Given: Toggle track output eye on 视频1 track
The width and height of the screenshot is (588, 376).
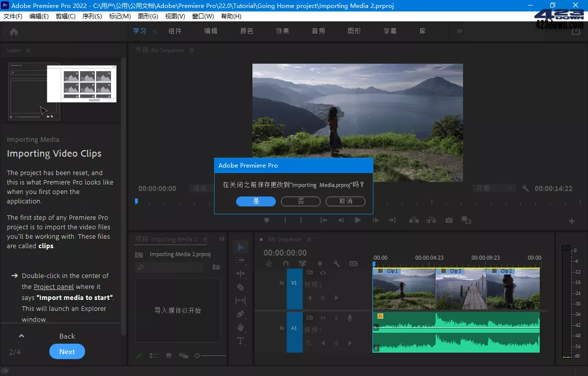Looking at the screenshot, I should (x=323, y=273).
